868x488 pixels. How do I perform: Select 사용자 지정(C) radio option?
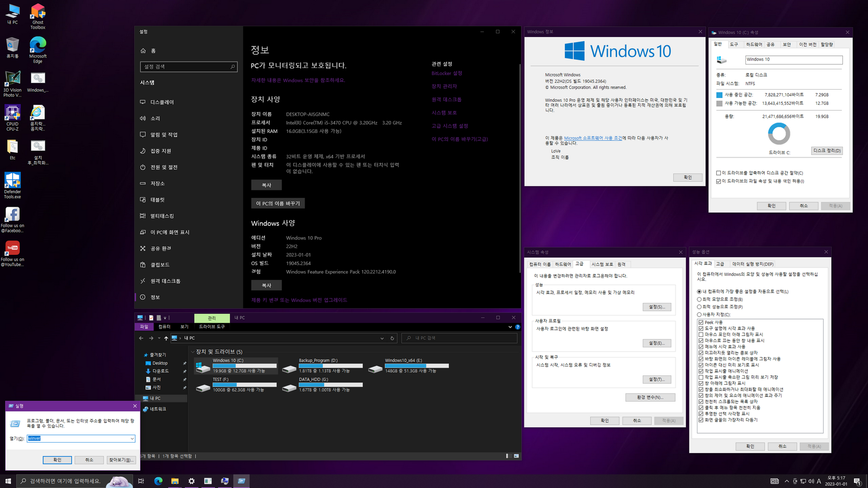[700, 314]
